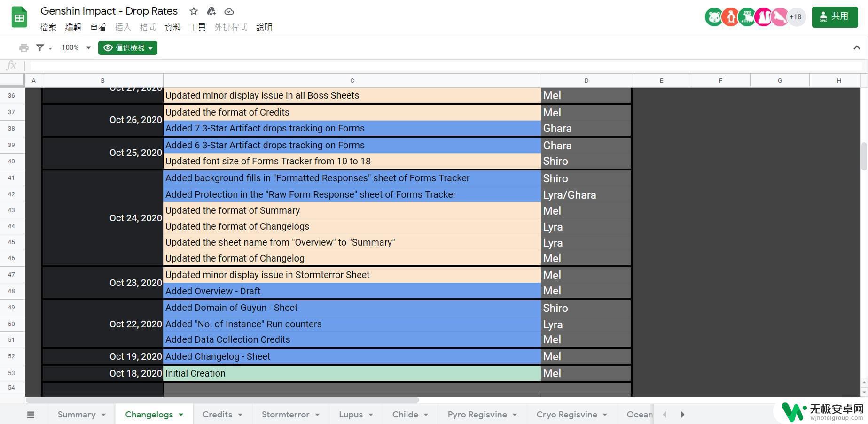Click the print icon
This screenshot has height=424, width=868.
pyautogui.click(x=23, y=47)
